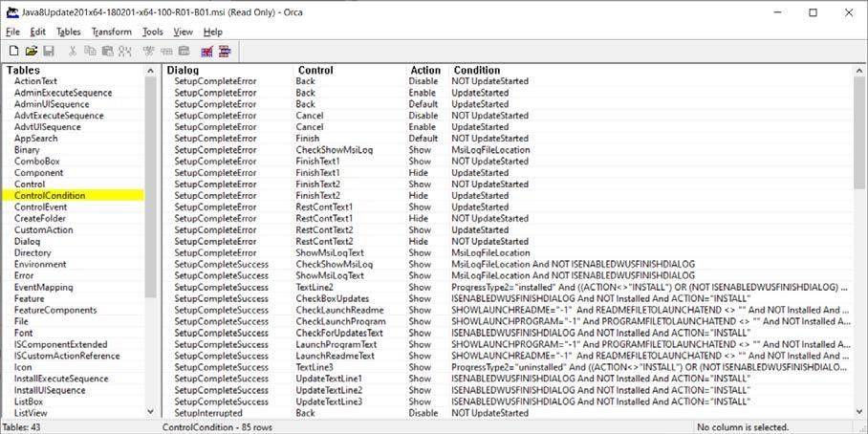Select the EventMapping table

[44, 288]
